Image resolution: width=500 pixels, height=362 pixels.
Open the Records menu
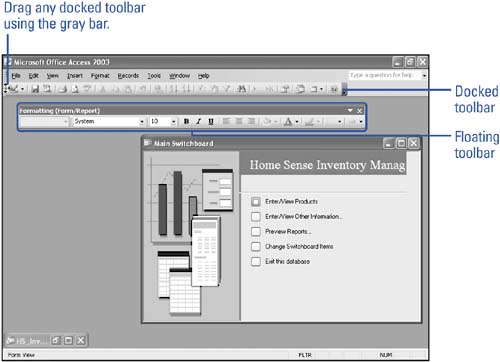[128, 76]
